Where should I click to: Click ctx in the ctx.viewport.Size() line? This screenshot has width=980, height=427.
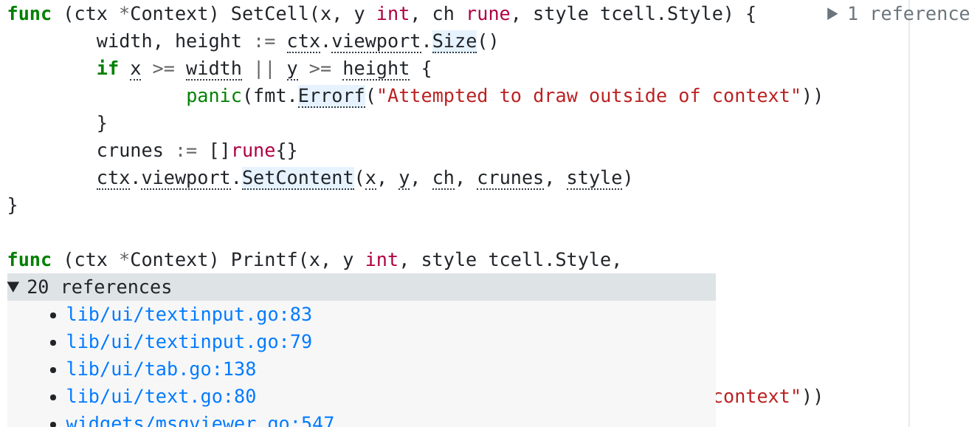tap(303, 41)
